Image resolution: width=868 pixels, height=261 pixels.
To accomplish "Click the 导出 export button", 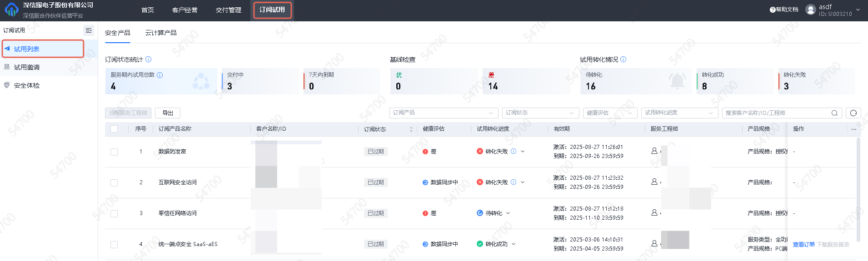I will point(168,113).
